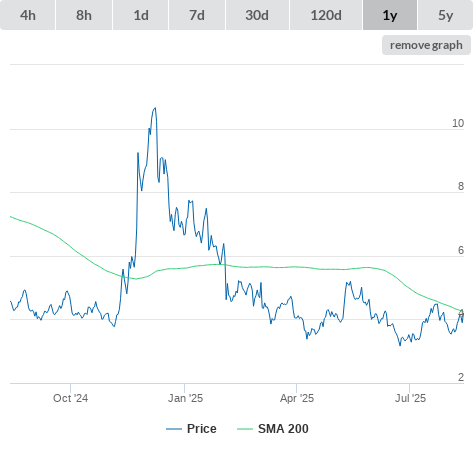
Task: Click the y-axis label 6
Action: (461, 250)
